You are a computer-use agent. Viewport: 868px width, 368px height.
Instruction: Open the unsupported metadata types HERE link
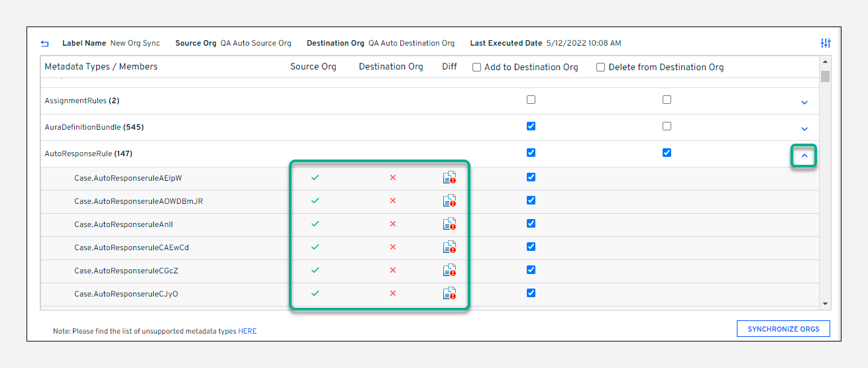pyautogui.click(x=247, y=331)
